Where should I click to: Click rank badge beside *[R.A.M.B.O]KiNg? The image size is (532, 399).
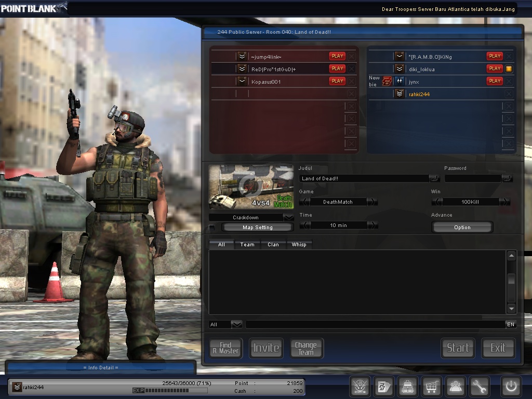(x=400, y=56)
